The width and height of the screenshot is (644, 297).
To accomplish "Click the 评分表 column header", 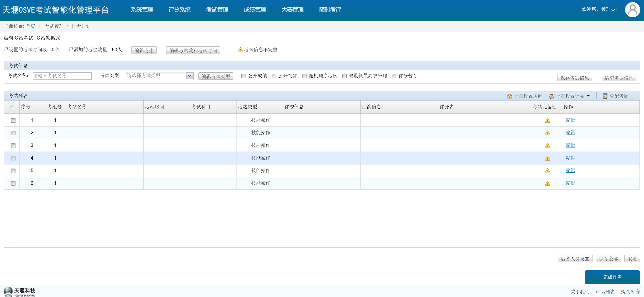I will pos(484,107).
